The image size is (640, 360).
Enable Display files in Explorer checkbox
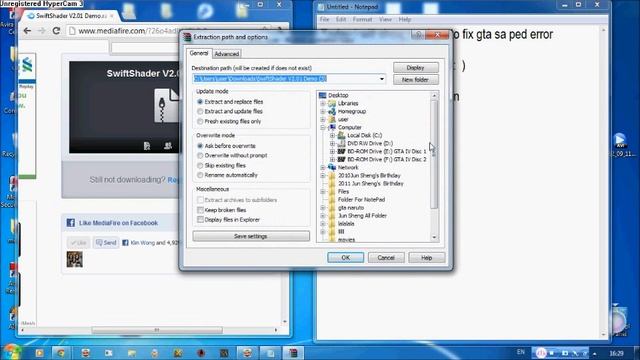coord(200,220)
